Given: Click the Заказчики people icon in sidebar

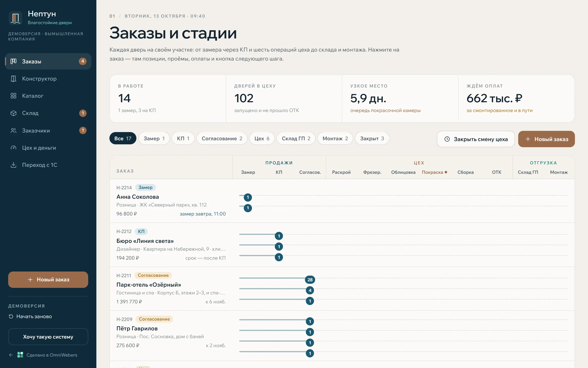Looking at the screenshot, I should pos(14,130).
